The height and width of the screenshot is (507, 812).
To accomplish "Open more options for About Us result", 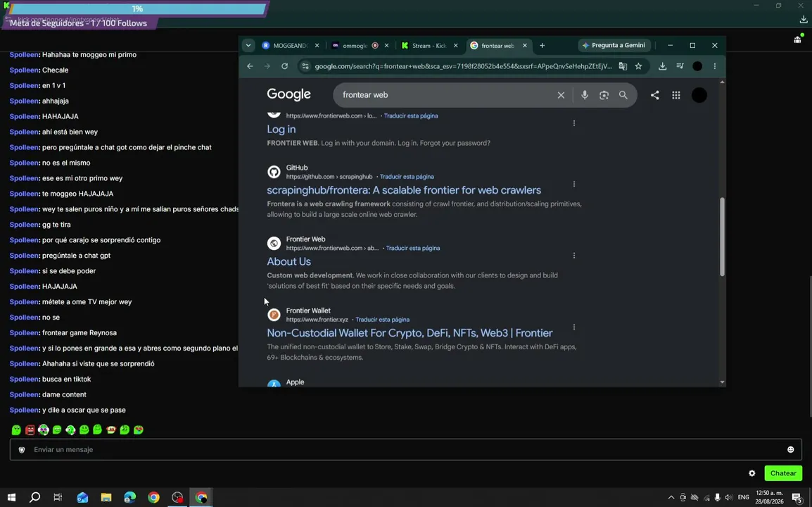I will [x=573, y=256].
